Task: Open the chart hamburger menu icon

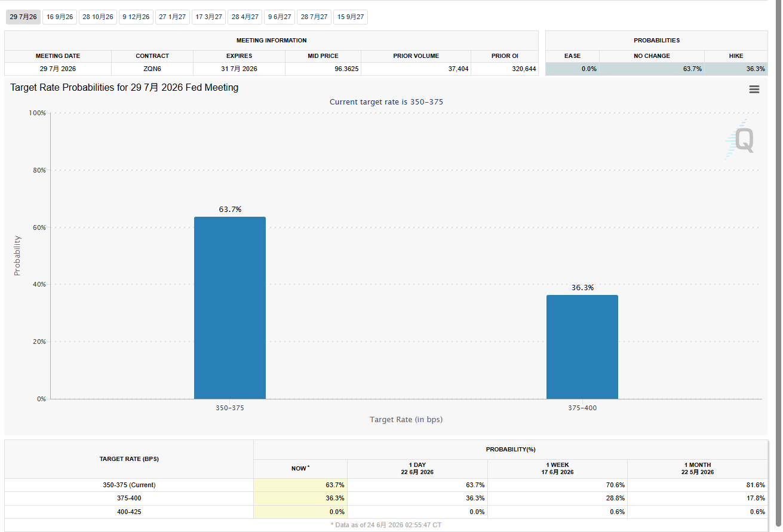Action: point(754,89)
